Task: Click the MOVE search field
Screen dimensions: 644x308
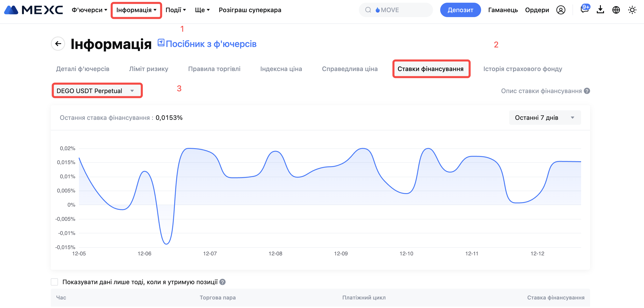Action: tap(395, 10)
